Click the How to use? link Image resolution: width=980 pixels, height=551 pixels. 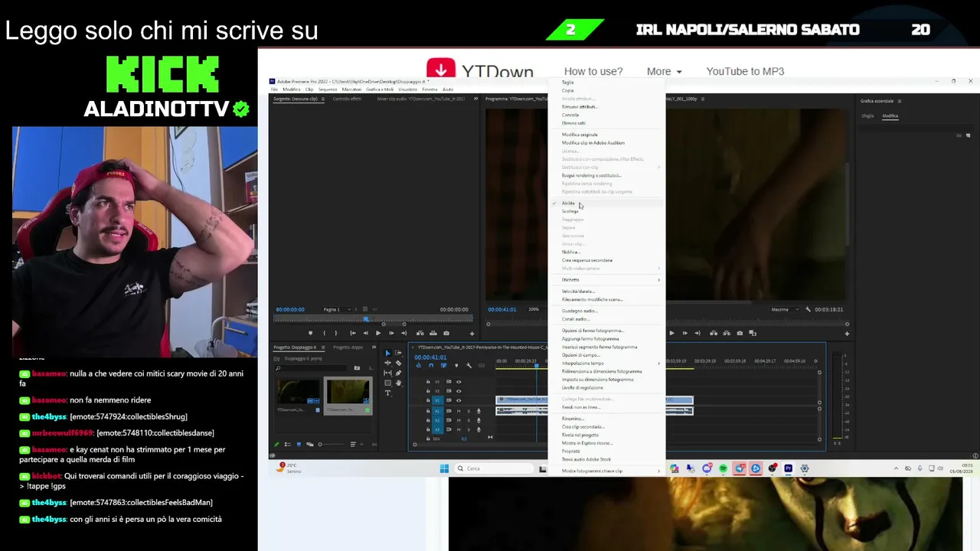pyautogui.click(x=593, y=71)
